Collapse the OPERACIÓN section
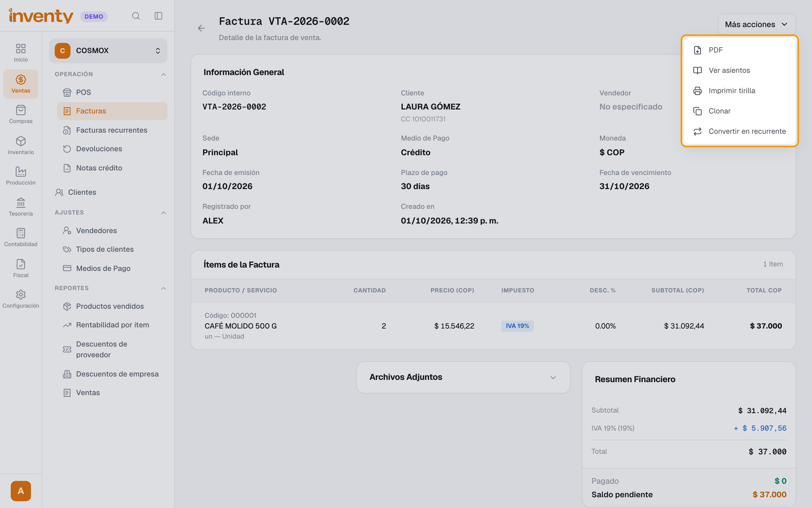The height and width of the screenshot is (508, 812). [164, 74]
